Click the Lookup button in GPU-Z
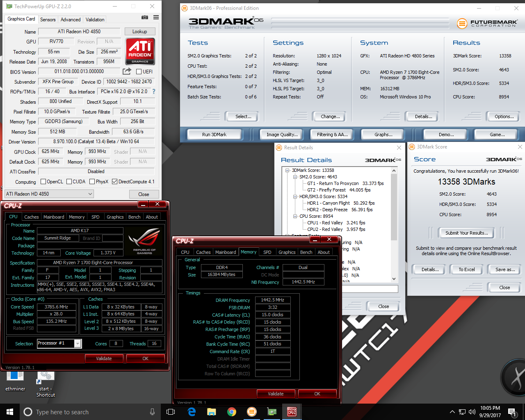 point(139,32)
